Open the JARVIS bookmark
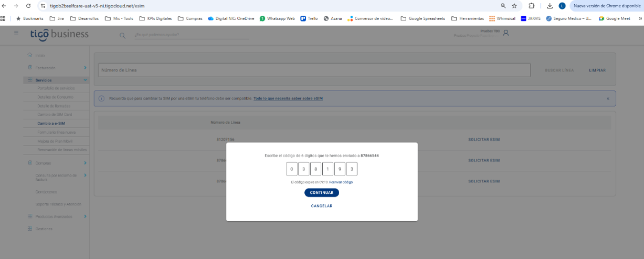 pos(531,18)
